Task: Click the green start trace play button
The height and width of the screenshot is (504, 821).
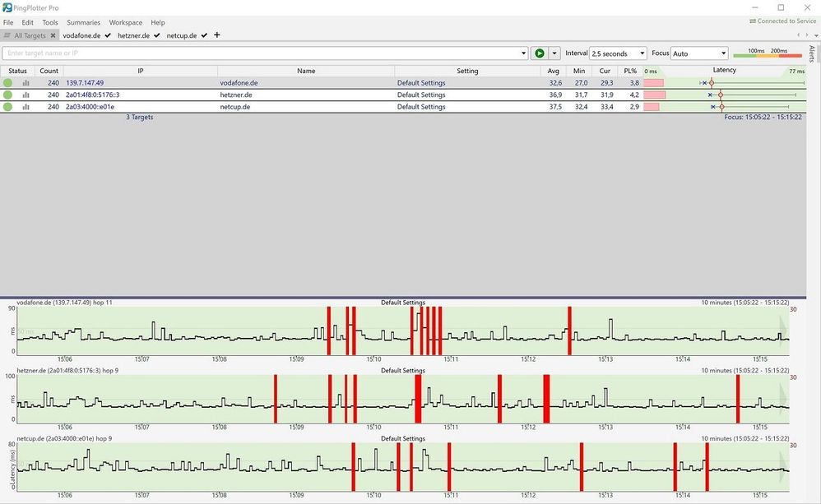Action: (540, 53)
